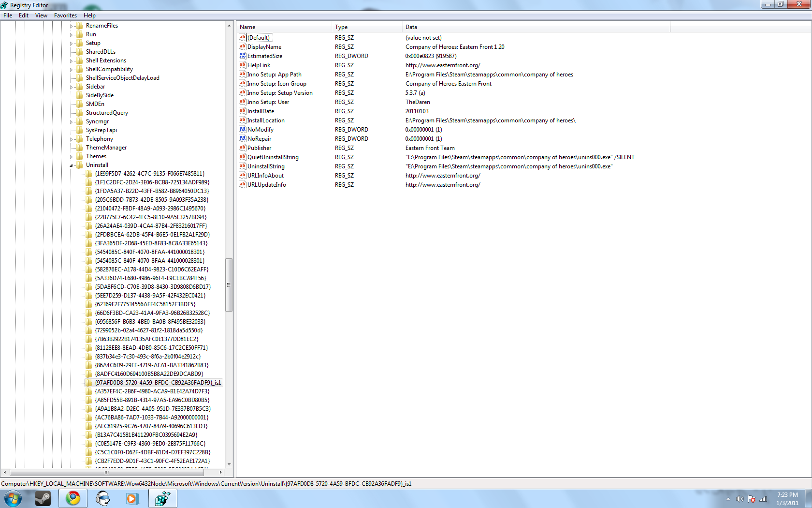The height and width of the screenshot is (508, 812).
Task: Expand the Telephony key
Action: tap(71, 139)
